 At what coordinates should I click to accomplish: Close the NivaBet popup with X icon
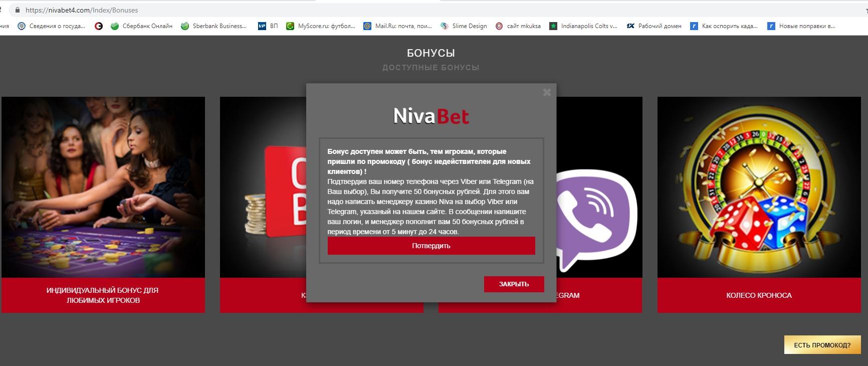(547, 92)
